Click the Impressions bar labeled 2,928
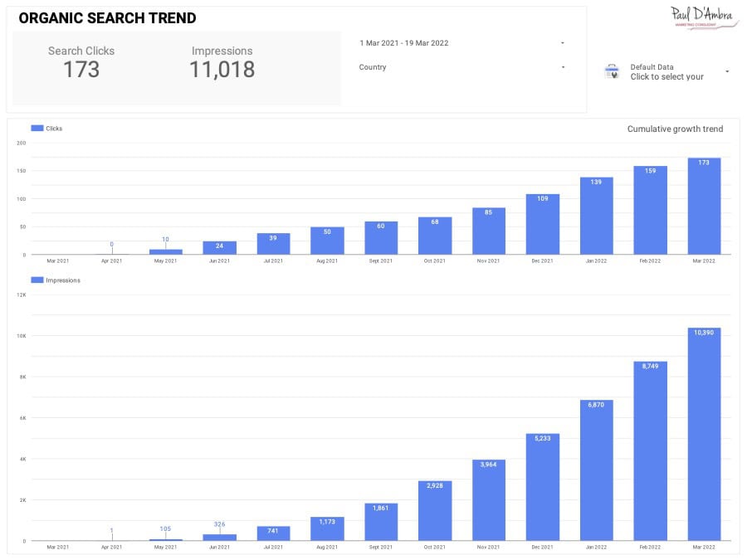This screenshot has width=747, height=560. pyautogui.click(x=435, y=510)
